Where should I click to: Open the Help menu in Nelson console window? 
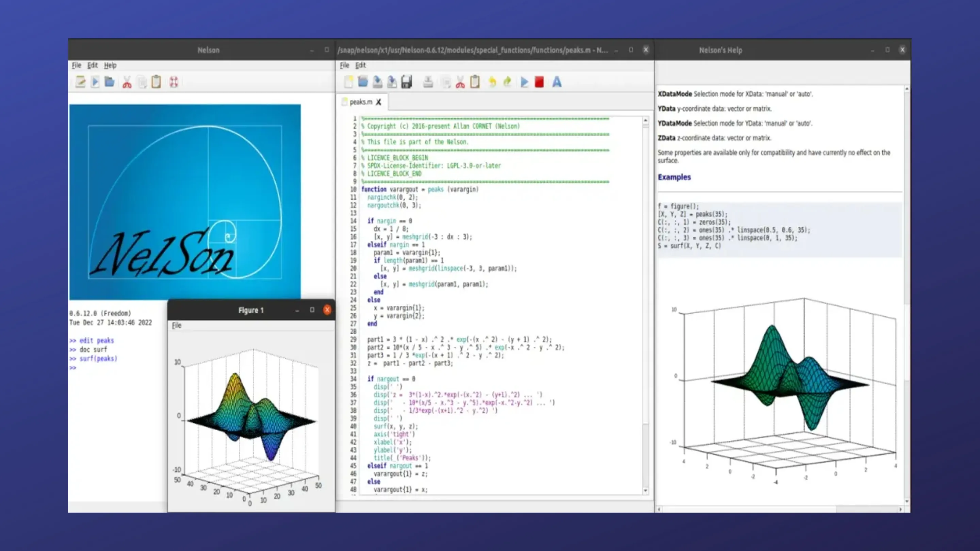coord(110,65)
